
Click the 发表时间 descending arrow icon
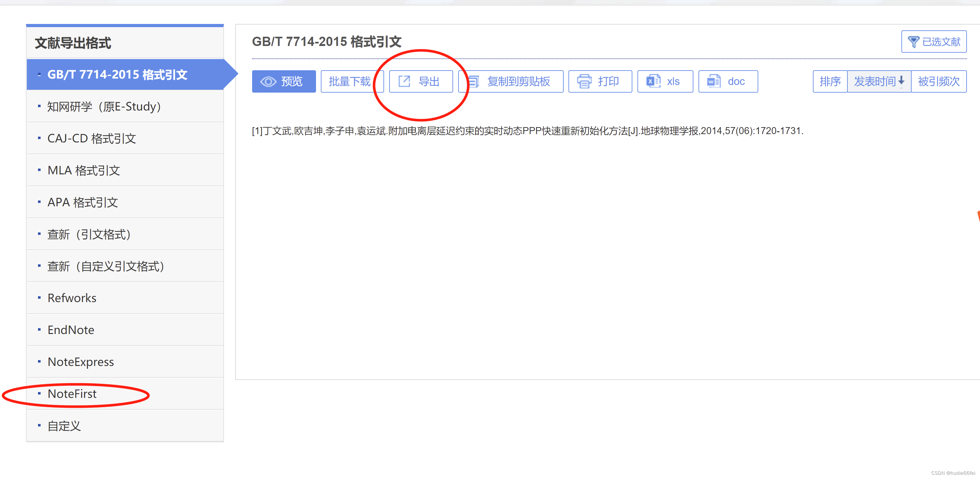901,81
